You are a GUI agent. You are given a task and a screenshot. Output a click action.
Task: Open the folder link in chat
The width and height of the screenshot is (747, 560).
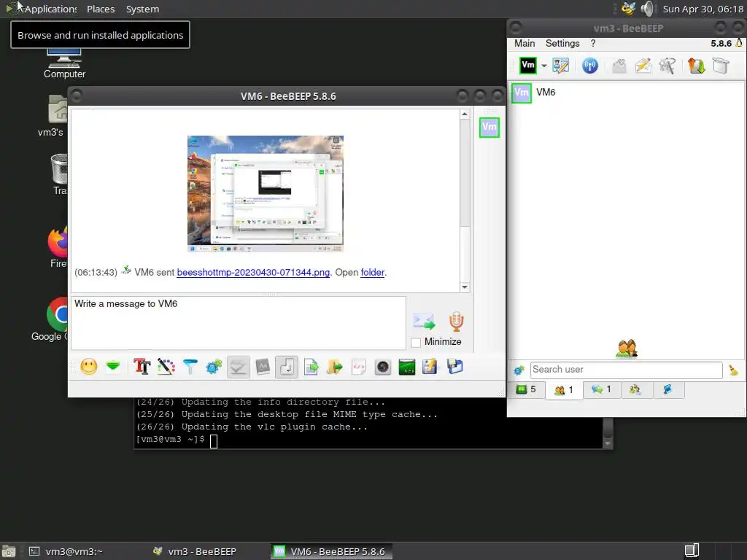click(x=373, y=273)
